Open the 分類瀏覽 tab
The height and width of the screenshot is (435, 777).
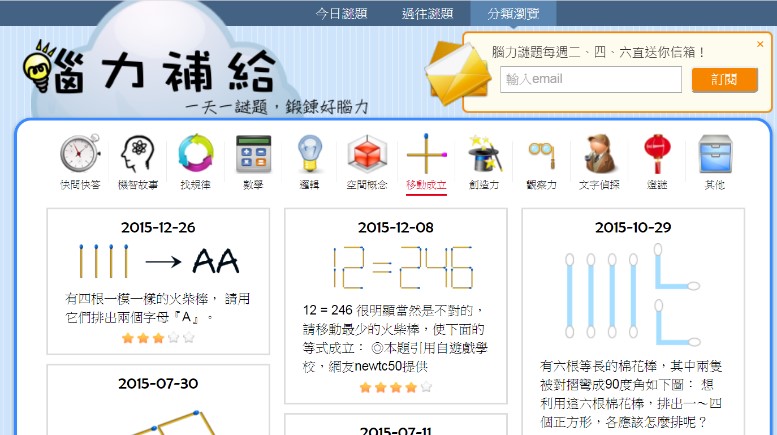513,13
